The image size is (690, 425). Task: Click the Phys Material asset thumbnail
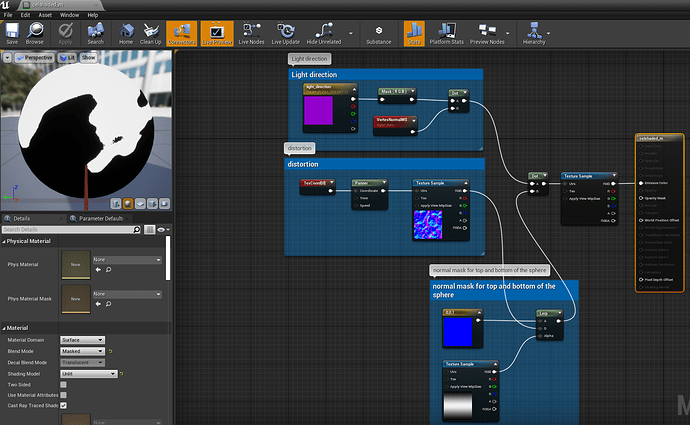76,264
